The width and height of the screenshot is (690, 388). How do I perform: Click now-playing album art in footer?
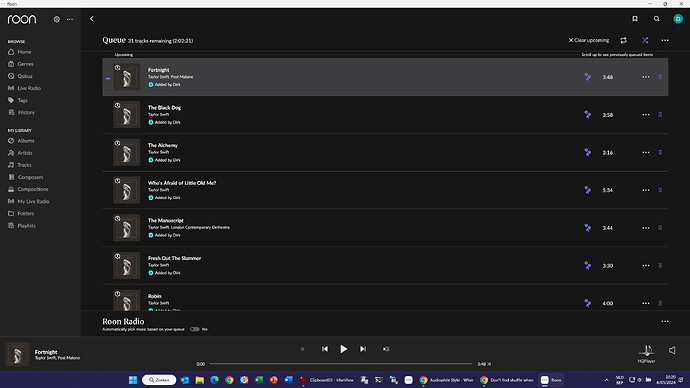coord(17,354)
